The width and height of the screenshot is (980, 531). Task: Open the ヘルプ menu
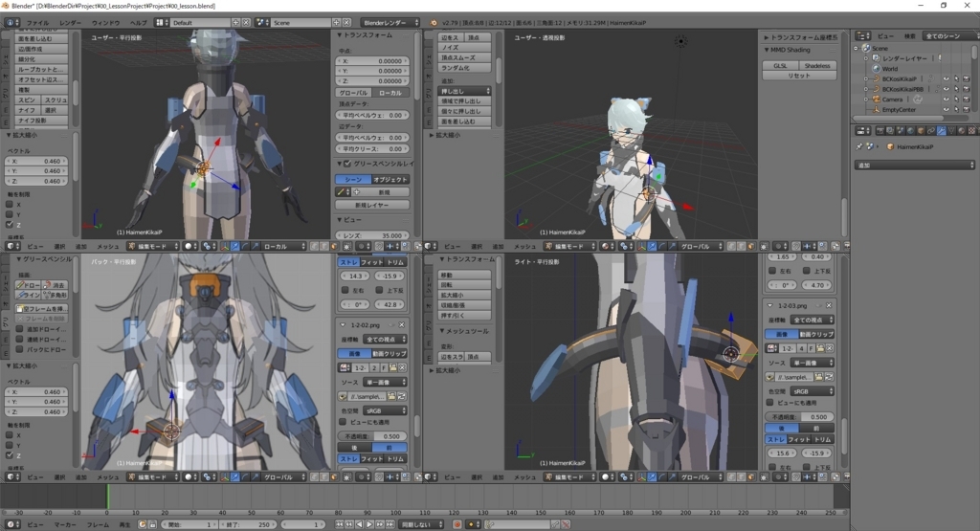coord(138,23)
